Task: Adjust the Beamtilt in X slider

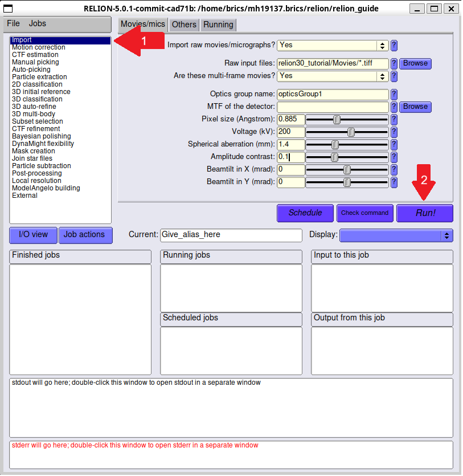Action: click(347, 170)
